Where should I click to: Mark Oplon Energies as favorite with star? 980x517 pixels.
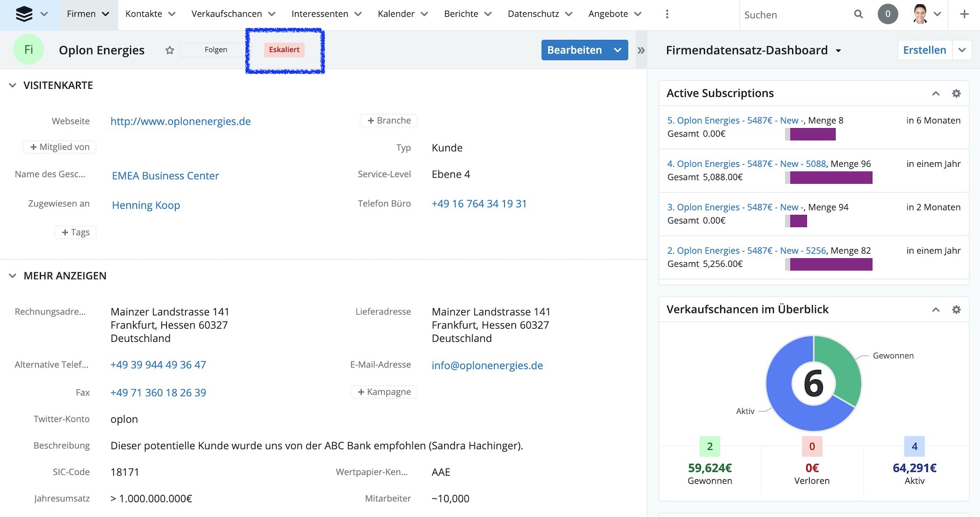point(170,50)
